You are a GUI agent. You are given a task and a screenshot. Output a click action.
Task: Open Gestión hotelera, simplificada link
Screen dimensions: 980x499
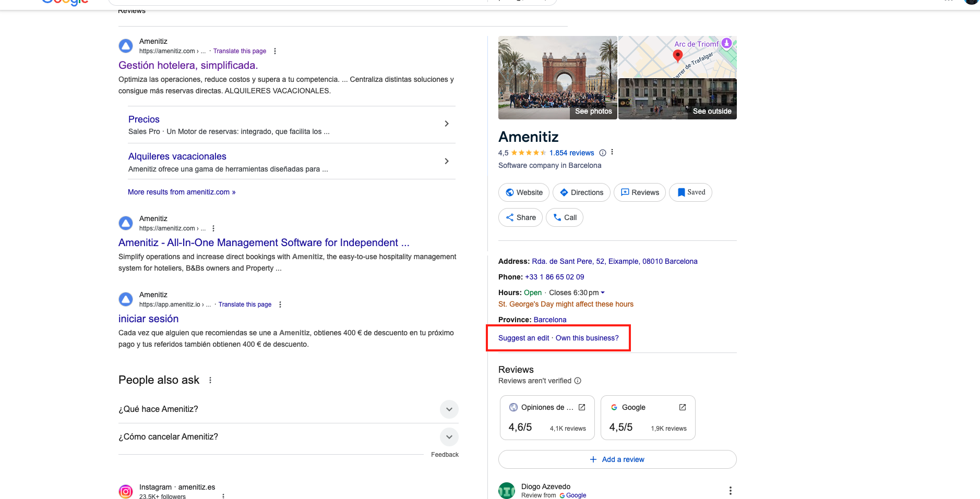point(188,65)
